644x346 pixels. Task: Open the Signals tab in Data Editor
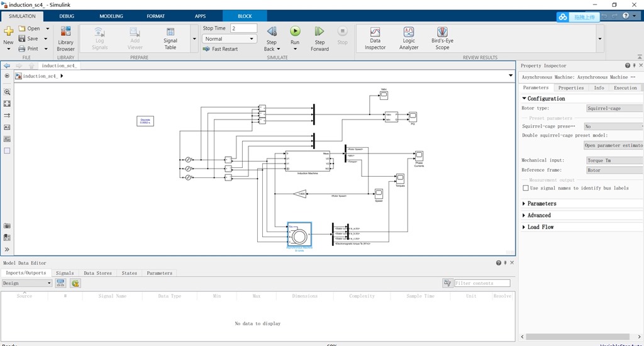coord(65,273)
